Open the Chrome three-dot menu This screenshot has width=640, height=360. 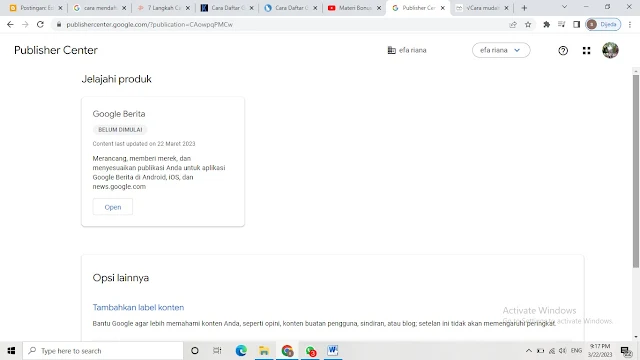click(x=630, y=24)
